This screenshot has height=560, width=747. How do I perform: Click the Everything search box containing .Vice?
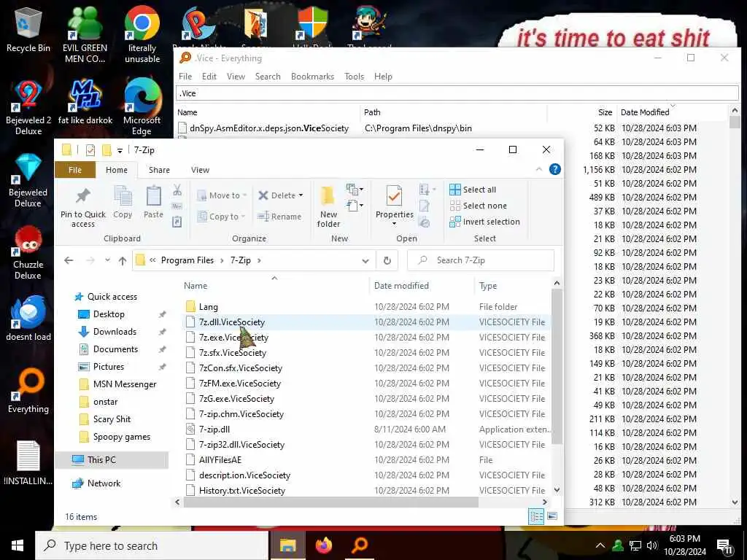click(x=457, y=93)
